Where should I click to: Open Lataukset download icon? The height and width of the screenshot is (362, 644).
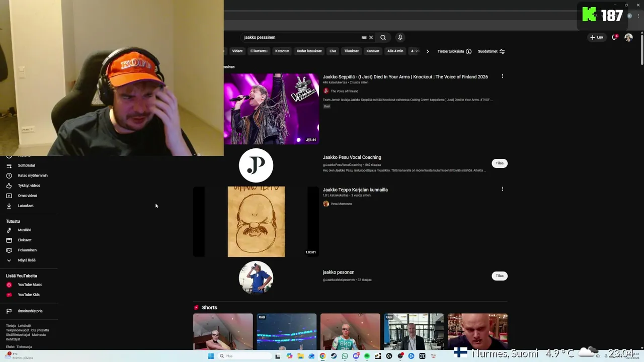pos(9,206)
